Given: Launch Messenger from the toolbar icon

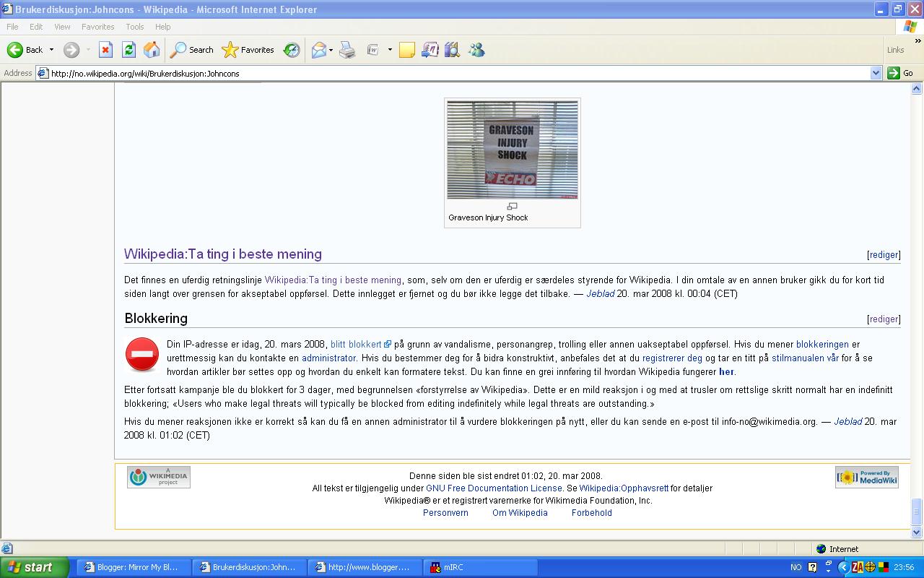Looking at the screenshot, I should coord(476,50).
